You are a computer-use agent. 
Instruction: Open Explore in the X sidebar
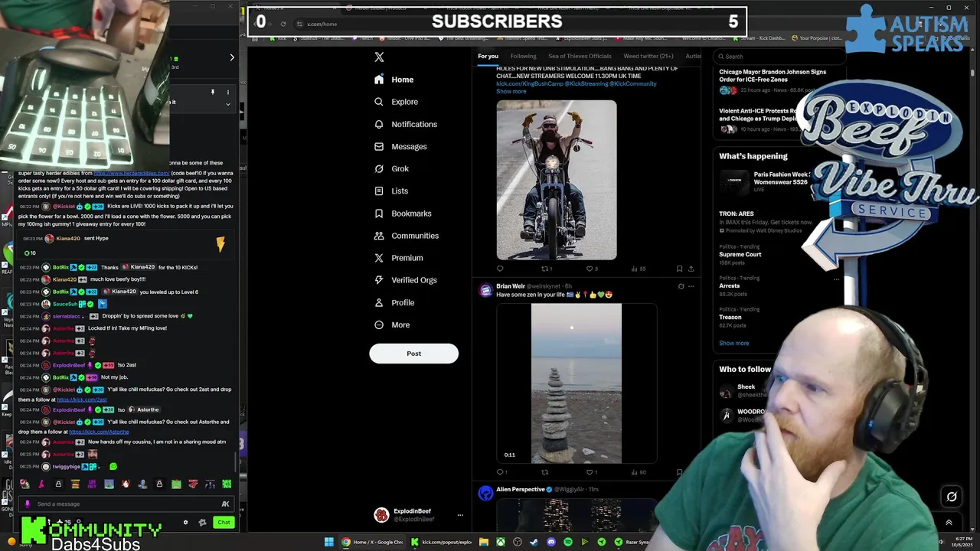click(x=396, y=102)
